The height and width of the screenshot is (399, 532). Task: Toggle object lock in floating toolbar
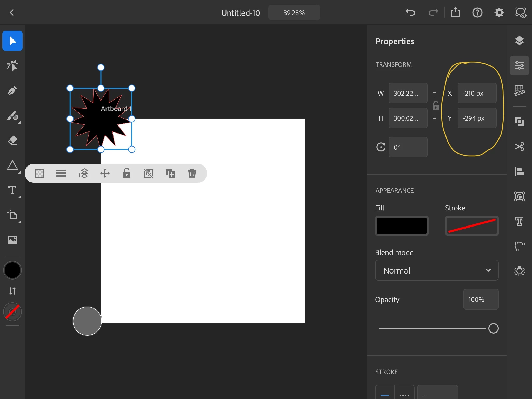tap(127, 173)
